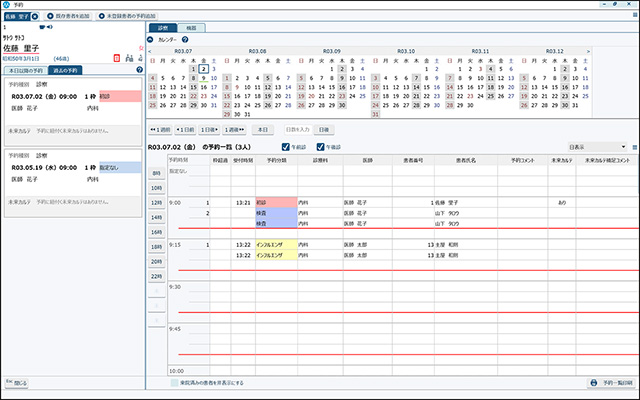Click the 未登録患者の予約追加 plus icon

click(x=103, y=18)
